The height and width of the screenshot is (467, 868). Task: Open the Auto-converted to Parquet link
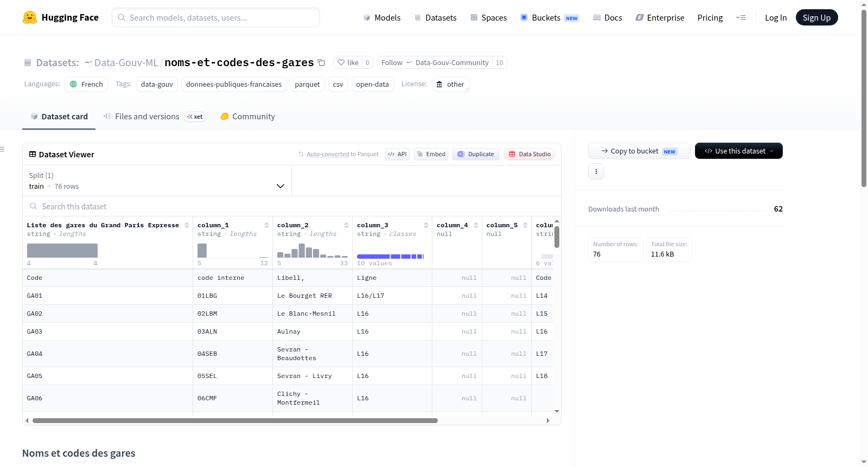(342, 154)
